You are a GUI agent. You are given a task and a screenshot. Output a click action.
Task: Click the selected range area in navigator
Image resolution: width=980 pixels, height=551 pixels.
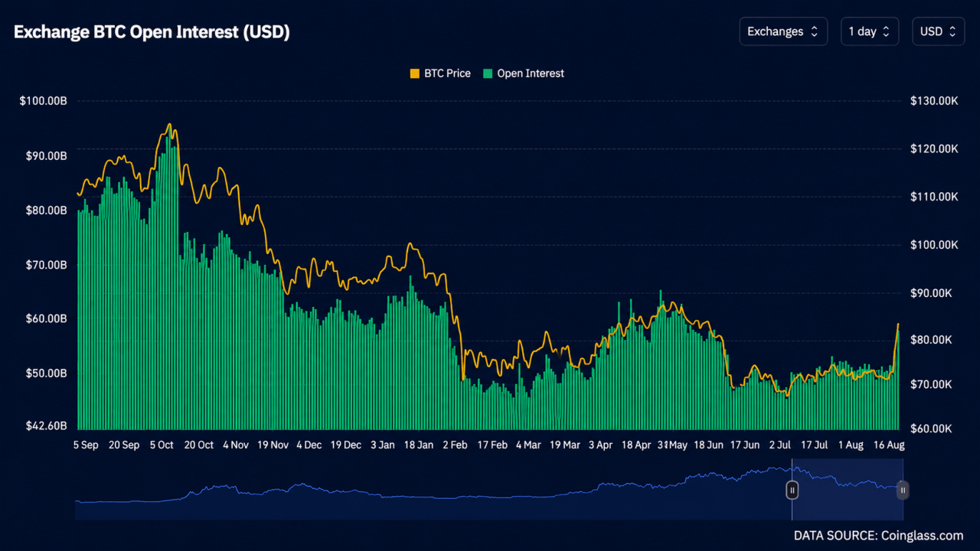848,494
